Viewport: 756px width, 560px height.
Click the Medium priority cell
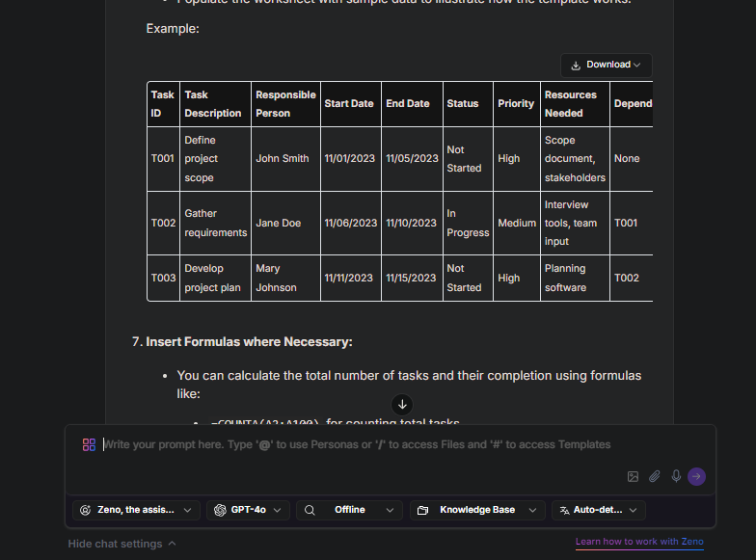click(x=517, y=224)
